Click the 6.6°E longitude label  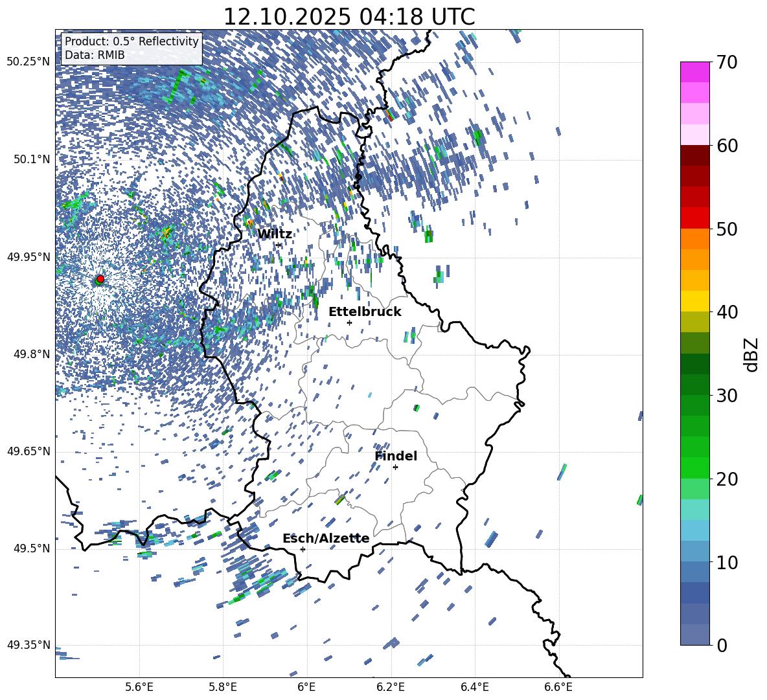[x=558, y=687]
